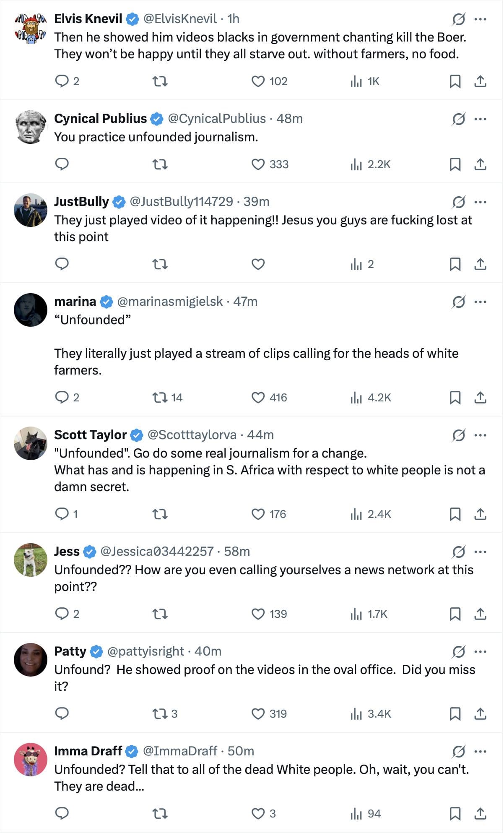The height and width of the screenshot is (833, 504).
Task: Repost Cynical Publius's tweet
Action: coord(160,164)
